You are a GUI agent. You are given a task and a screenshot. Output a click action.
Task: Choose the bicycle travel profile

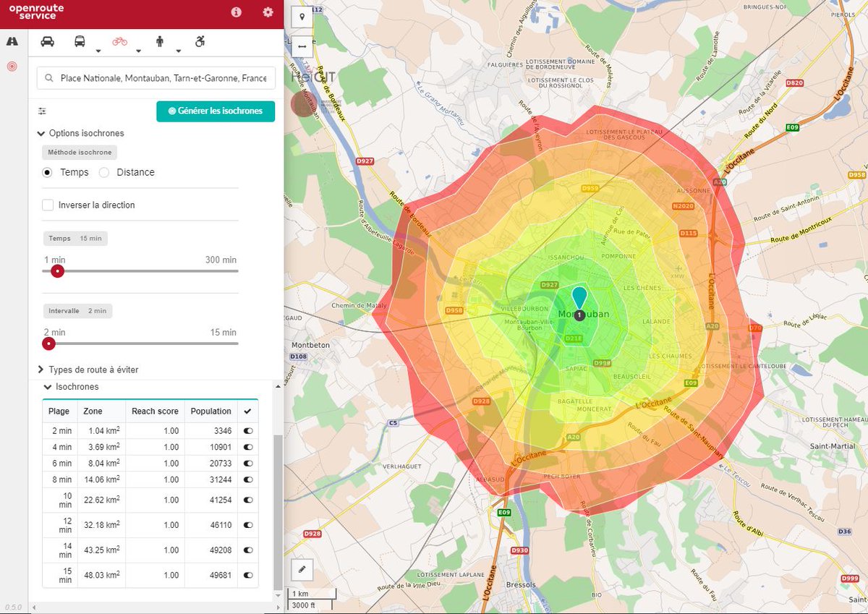click(120, 41)
